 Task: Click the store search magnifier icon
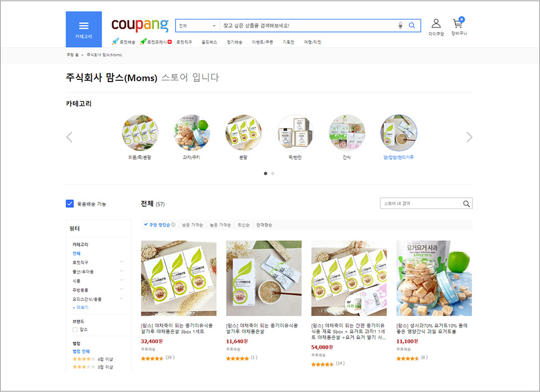[467, 204]
